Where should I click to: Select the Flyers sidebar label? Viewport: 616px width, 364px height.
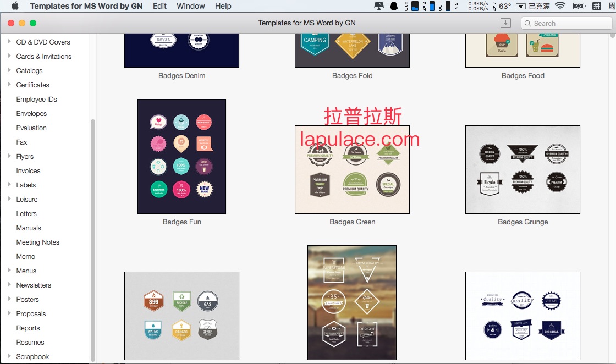tap(25, 157)
